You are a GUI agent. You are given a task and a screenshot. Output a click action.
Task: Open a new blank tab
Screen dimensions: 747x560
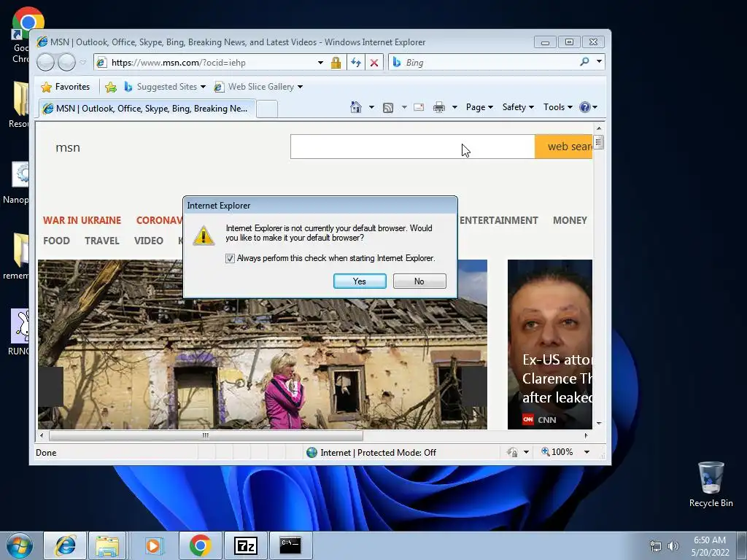click(267, 109)
